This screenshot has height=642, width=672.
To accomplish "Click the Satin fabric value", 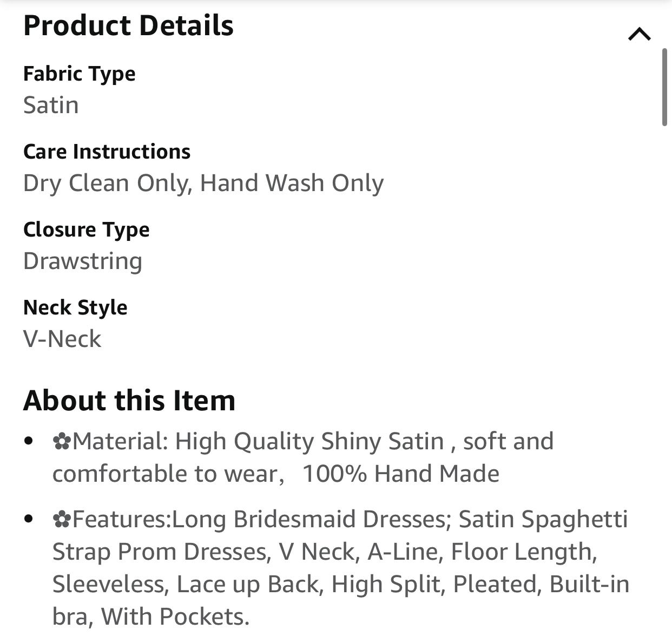I will [51, 105].
